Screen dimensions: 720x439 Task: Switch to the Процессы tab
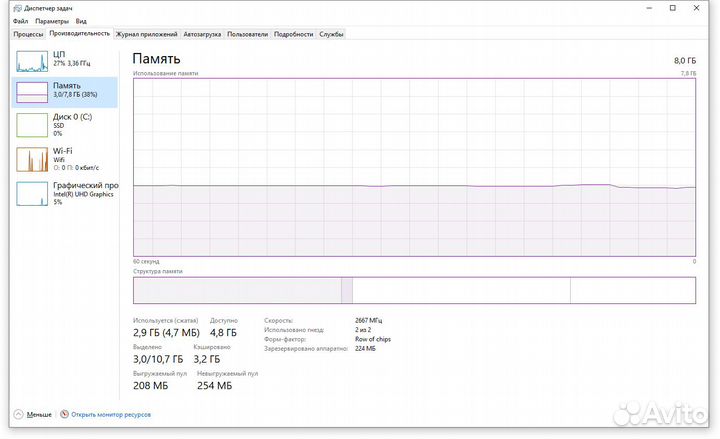coord(28,34)
